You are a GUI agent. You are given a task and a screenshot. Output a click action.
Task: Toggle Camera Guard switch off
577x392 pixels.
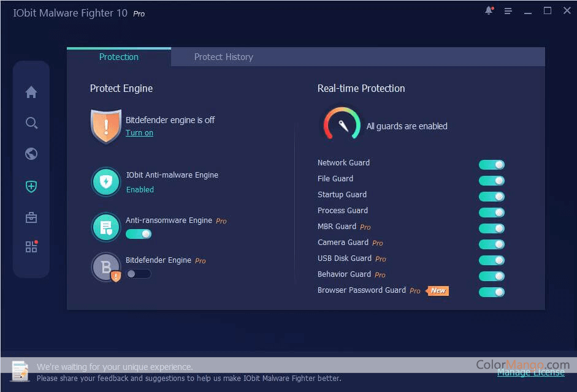(x=491, y=244)
